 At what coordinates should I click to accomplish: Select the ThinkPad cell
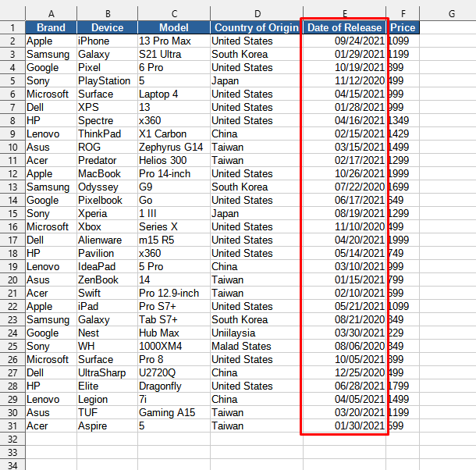[107, 134]
